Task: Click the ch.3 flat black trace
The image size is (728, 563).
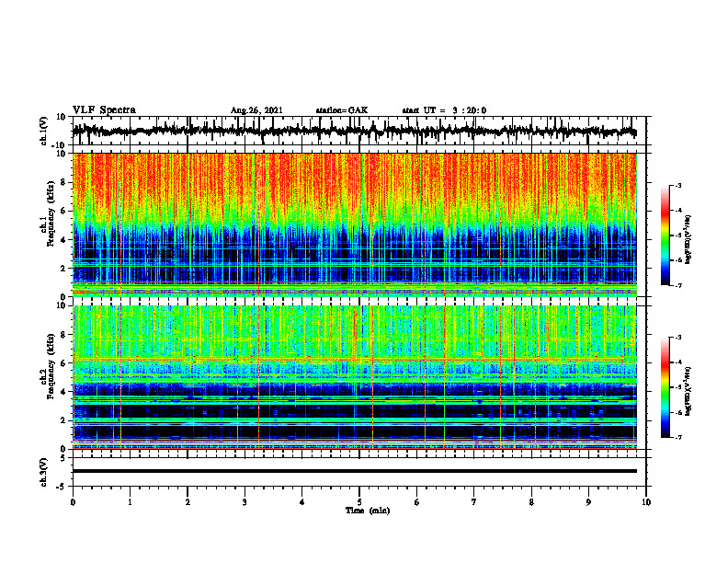Action: point(355,471)
